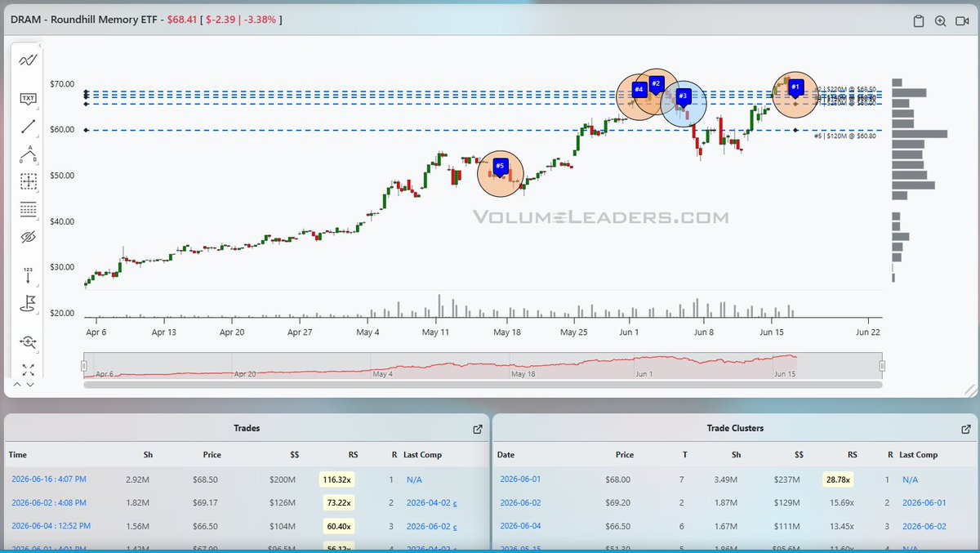Sort Trades by Time column header
The height and width of the screenshot is (553, 980).
pyautogui.click(x=17, y=454)
